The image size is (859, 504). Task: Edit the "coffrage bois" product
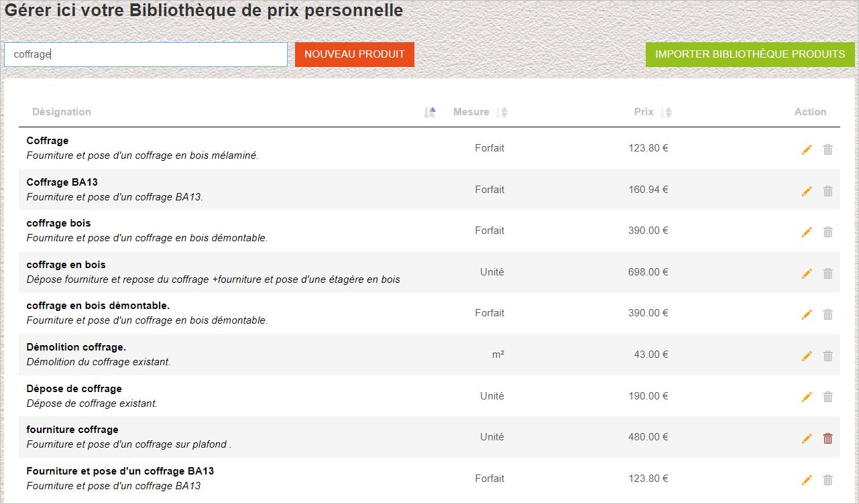point(807,232)
